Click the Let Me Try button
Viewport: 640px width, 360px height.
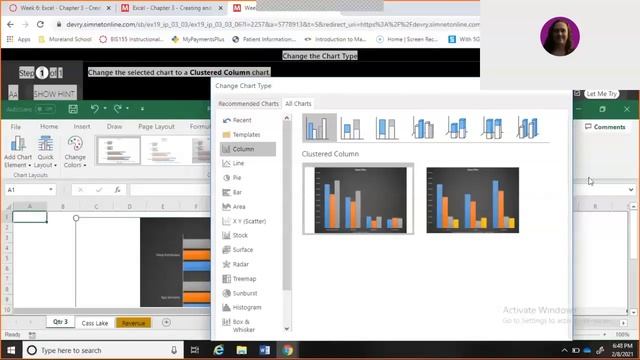coord(601,94)
